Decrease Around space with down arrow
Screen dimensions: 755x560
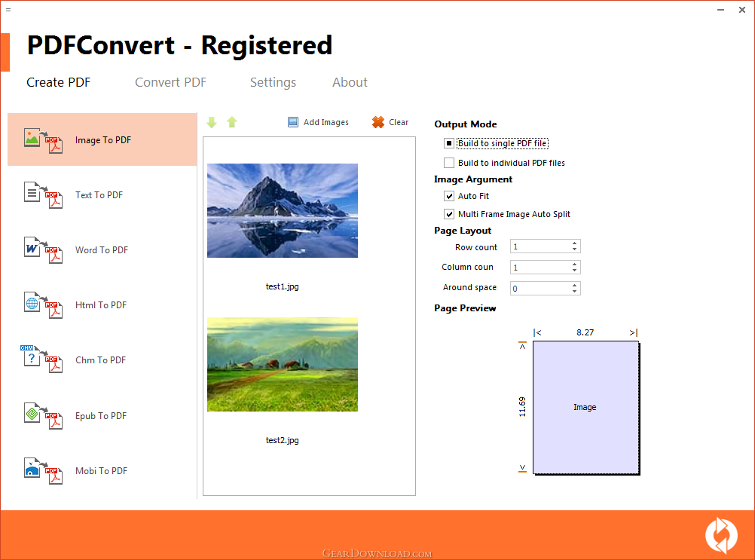pyautogui.click(x=574, y=292)
